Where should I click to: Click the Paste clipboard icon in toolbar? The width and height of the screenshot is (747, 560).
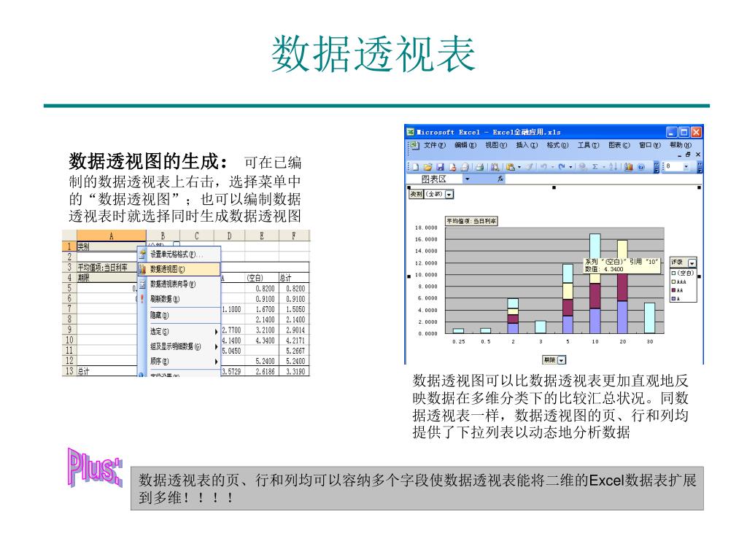[x=510, y=167]
